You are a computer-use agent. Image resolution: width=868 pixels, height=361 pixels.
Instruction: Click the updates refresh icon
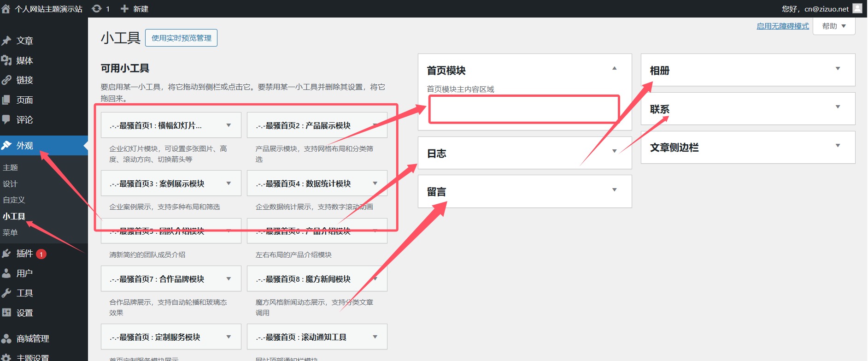pos(97,9)
